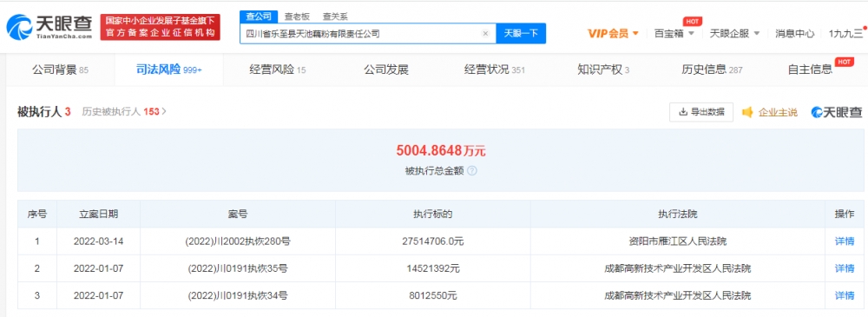
Task: Go to the 知识产权 tab
Action: tap(603, 69)
